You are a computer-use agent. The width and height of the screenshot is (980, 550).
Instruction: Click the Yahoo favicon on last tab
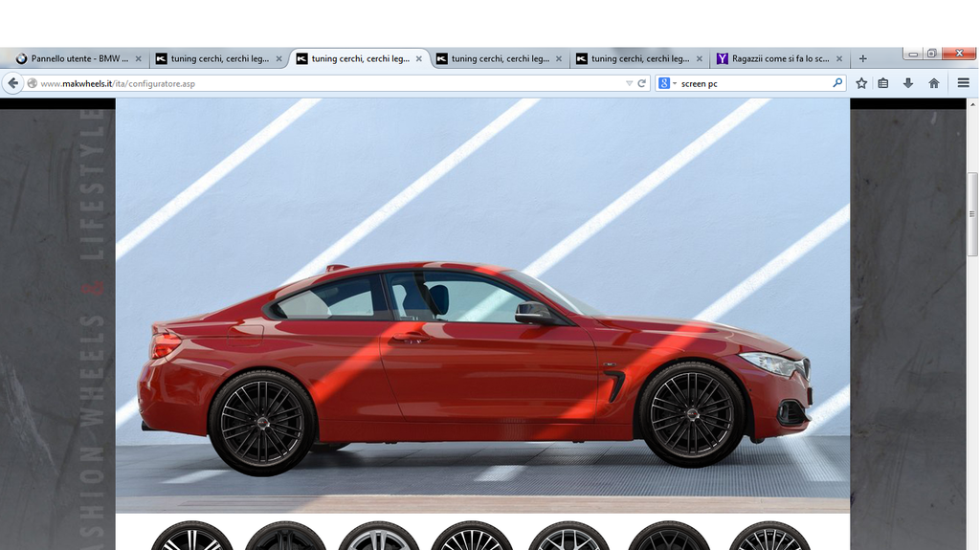click(722, 58)
